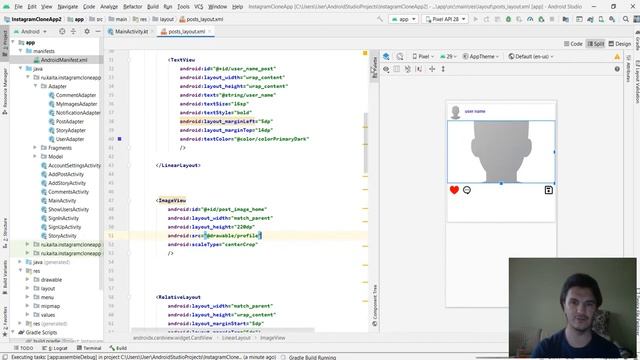Expand the Fragments folder

coord(36,148)
